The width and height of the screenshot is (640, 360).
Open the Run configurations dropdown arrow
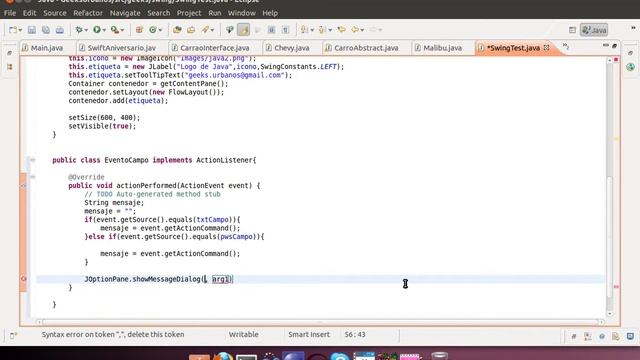pos(104,30)
